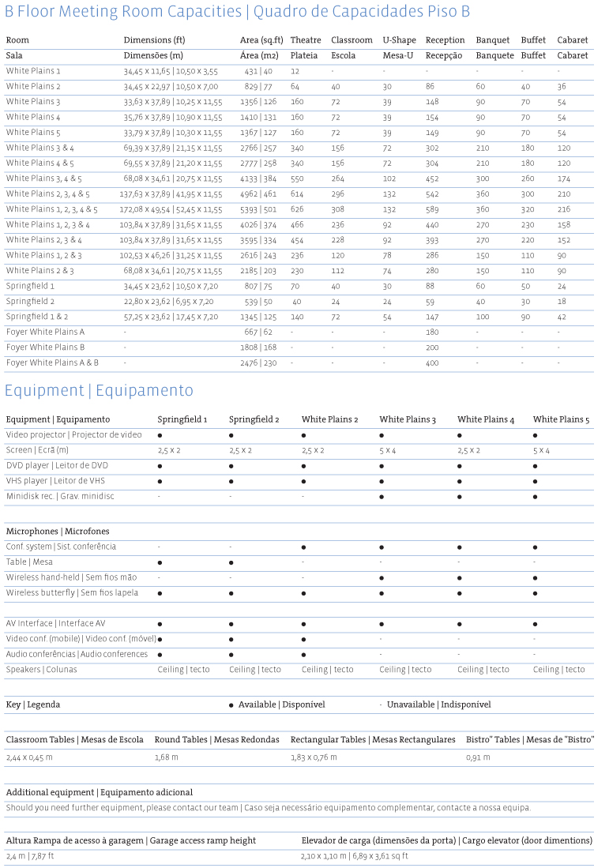Click the "White Plains 3, 4 & 5" row label
Image resolution: width=609 pixels, height=868 pixels.
[43, 178]
